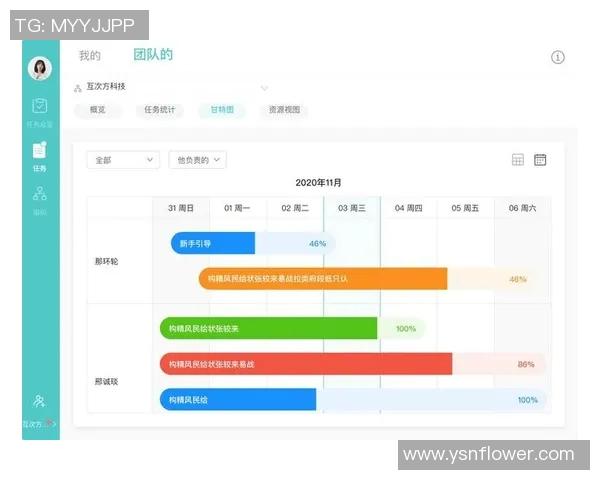Select the 甘特图 view
600x480 pixels.
pos(221,110)
